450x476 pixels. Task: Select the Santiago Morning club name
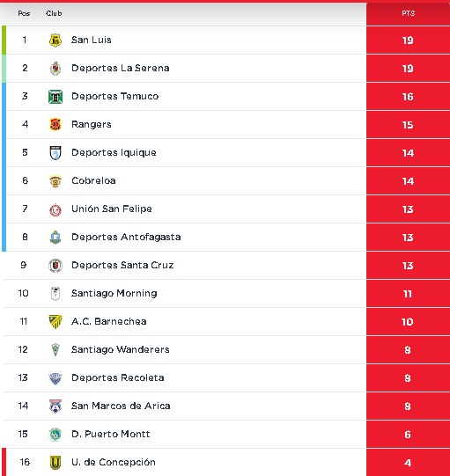(114, 294)
